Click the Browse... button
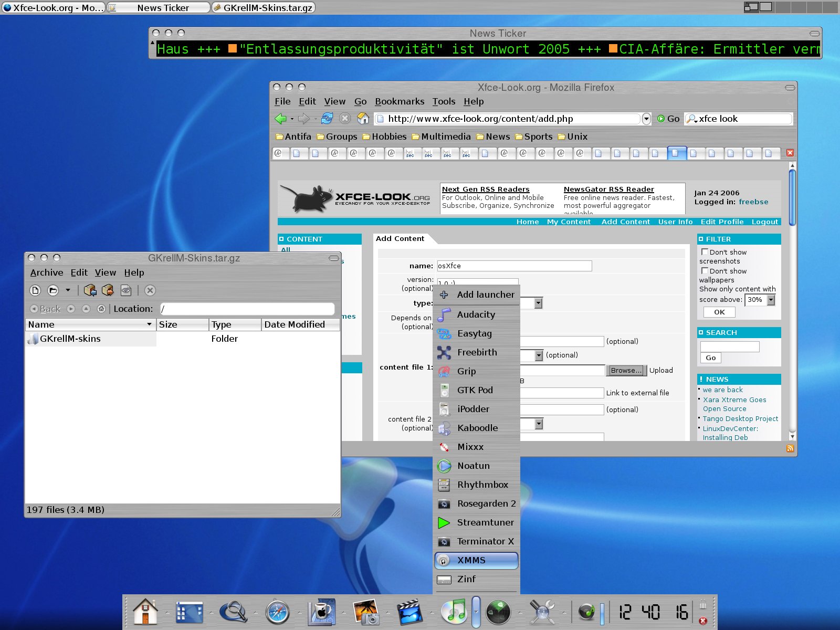 point(626,370)
